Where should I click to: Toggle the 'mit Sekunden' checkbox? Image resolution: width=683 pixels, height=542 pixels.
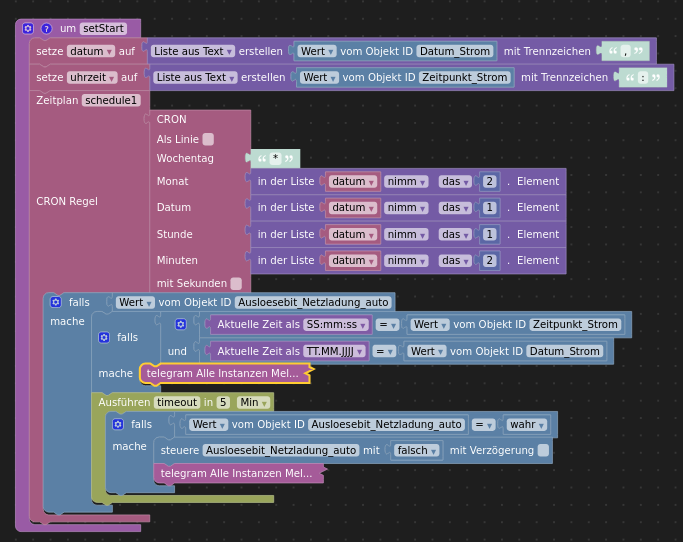236,284
